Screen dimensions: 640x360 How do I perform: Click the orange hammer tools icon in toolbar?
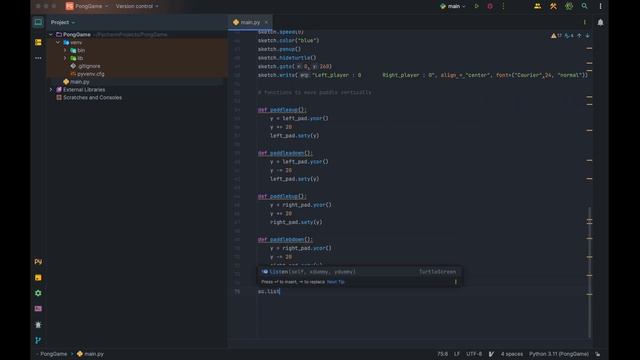point(553,6)
